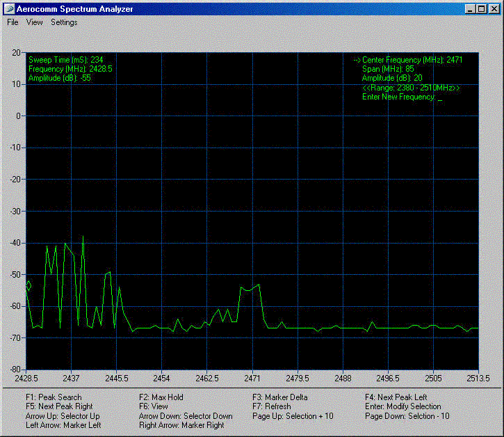Viewport: 504px width, 437px height.
Task: Click the F7: Refresh shortcut label
Action: [272, 406]
